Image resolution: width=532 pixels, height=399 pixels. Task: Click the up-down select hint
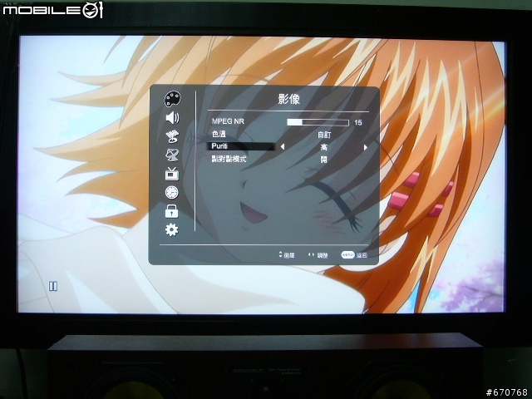point(286,255)
